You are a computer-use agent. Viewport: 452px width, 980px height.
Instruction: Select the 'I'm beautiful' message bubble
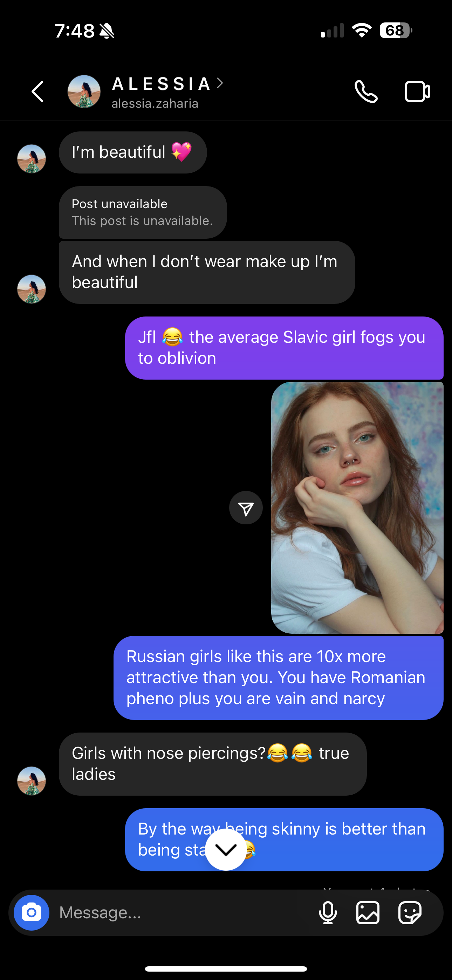pyautogui.click(x=133, y=152)
